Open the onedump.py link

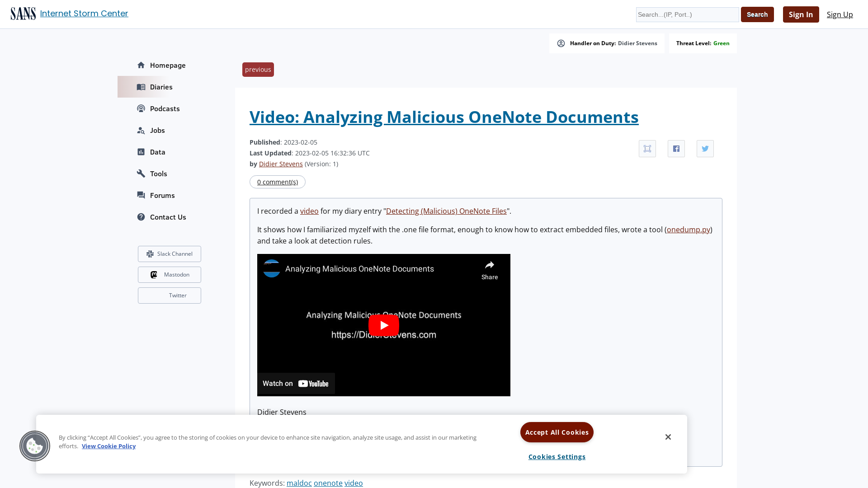point(689,230)
